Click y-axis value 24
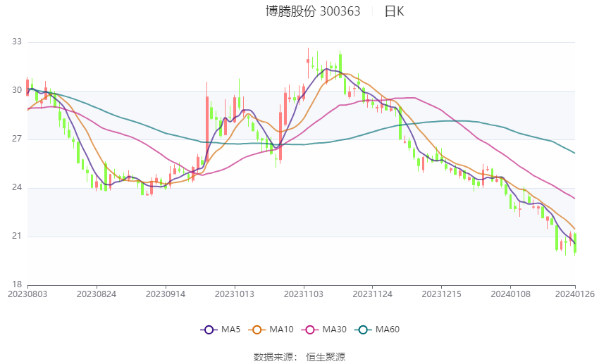599x364 pixels. (x=17, y=187)
